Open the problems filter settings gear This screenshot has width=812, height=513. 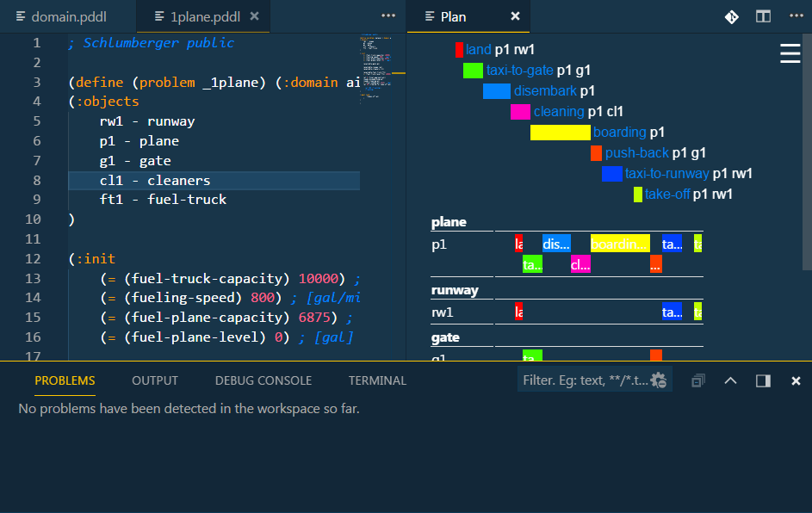[x=659, y=380]
